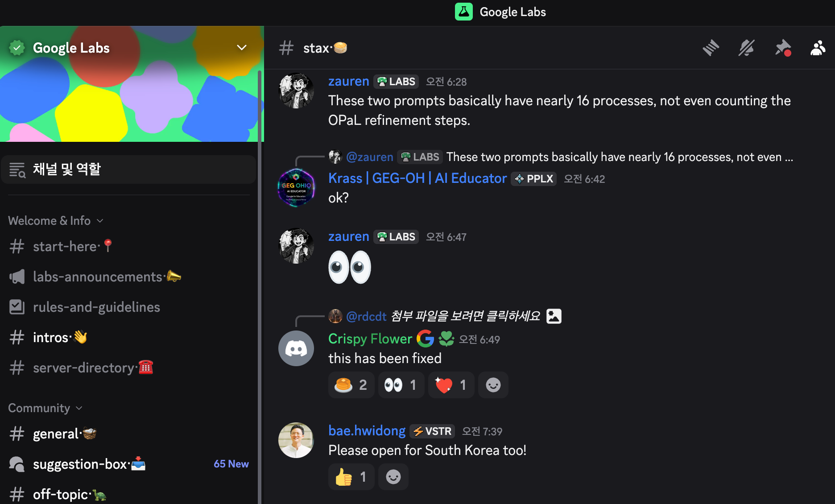Add reaction smiley on Crispy Flower message
The image size is (835, 504).
[493, 385]
